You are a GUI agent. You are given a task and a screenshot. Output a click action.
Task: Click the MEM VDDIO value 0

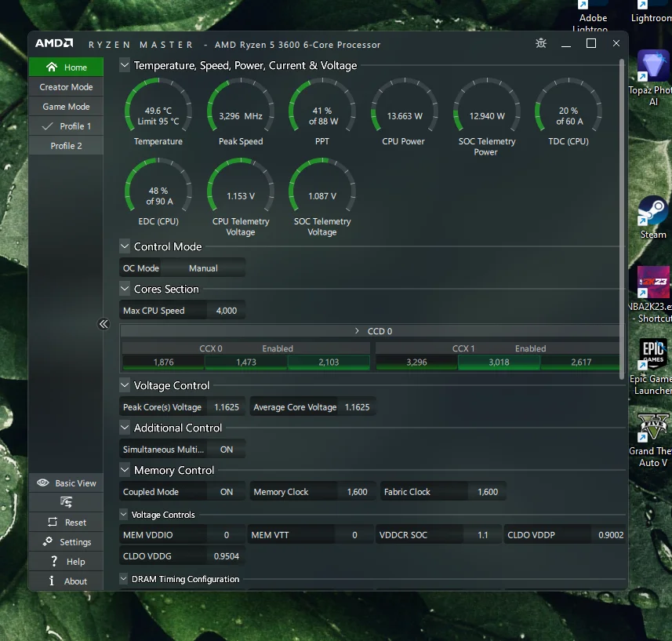coord(227,534)
